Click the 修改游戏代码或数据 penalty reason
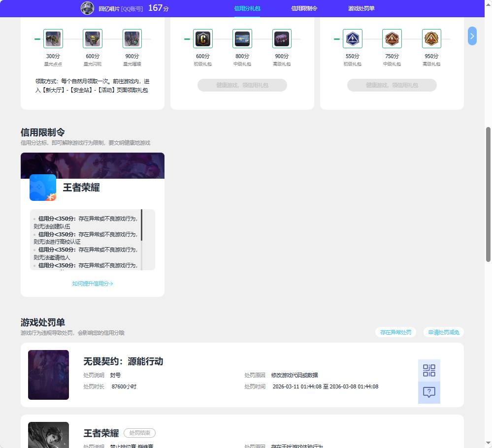 [x=295, y=375]
